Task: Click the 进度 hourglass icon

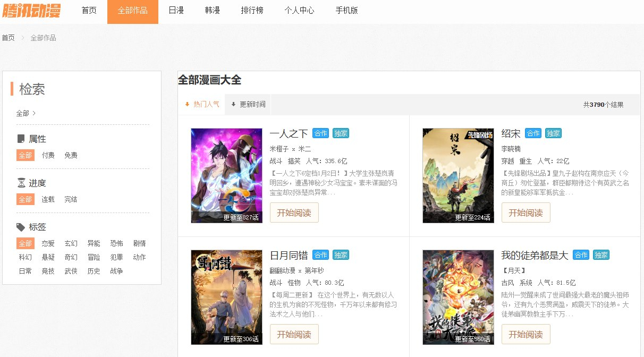Action: tap(21, 183)
